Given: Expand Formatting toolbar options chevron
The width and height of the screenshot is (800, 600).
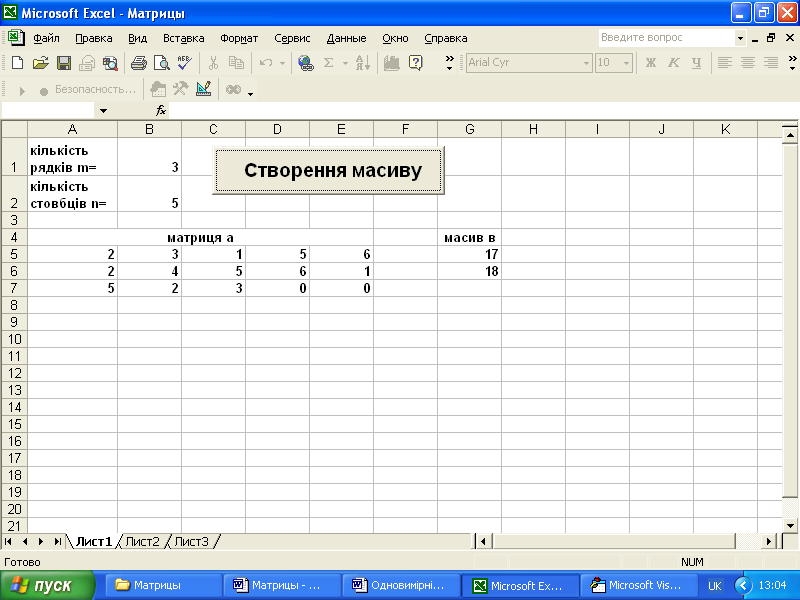Looking at the screenshot, I should pyautogui.click(x=792, y=63).
